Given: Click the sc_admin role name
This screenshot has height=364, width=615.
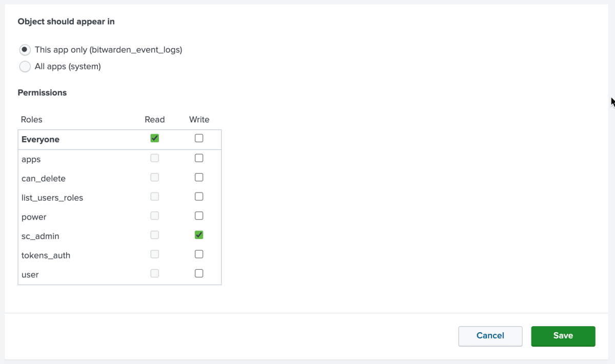Looking at the screenshot, I should point(40,236).
